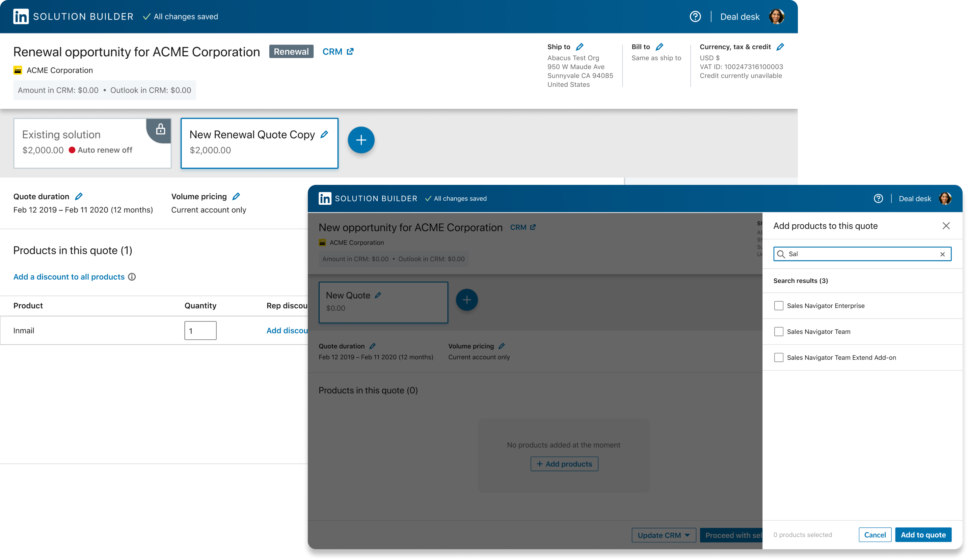Click info icon beside discount link
Image resolution: width=968 pixels, height=560 pixels.
(132, 277)
